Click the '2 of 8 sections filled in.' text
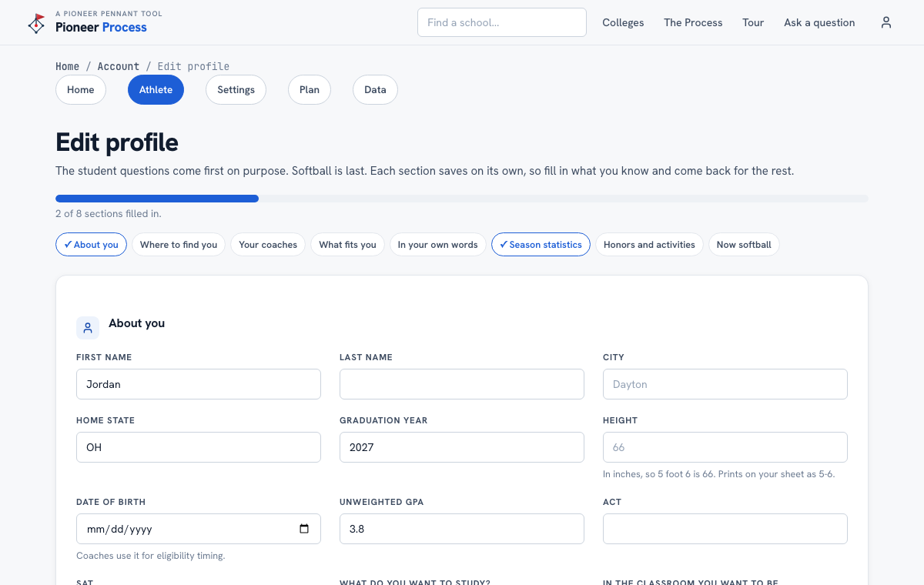924x585 pixels. pyautogui.click(x=109, y=214)
